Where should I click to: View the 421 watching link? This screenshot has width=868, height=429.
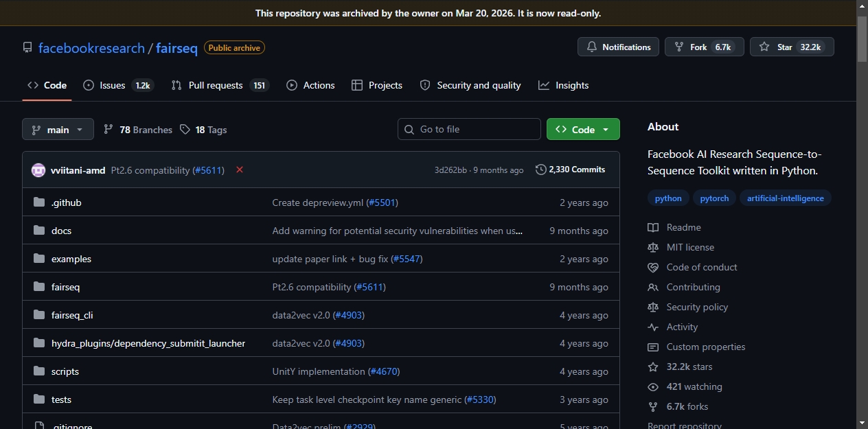[x=694, y=386]
